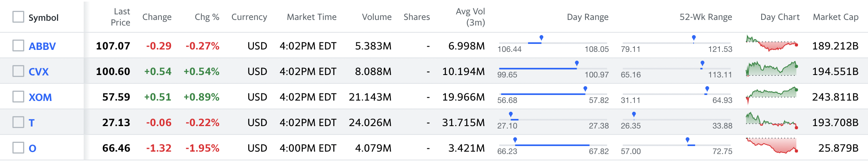Click XOM volume 21.143M
This screenshot has width=868, height=166.
(370, 97)
